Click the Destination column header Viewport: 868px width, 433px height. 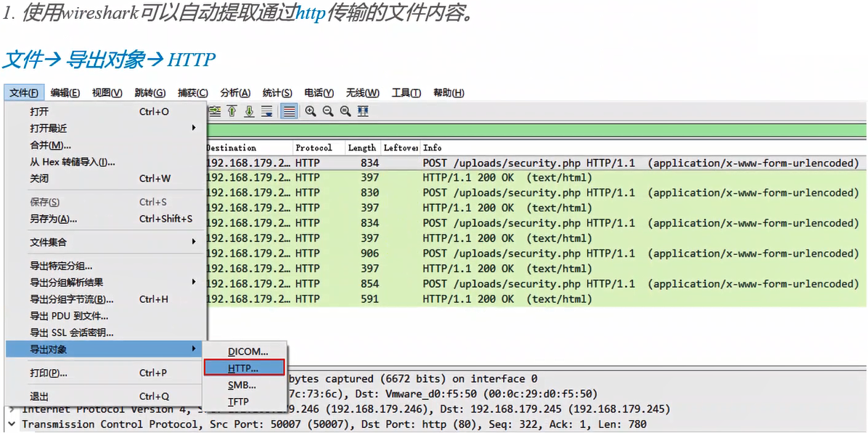click(x=249, y=148)
